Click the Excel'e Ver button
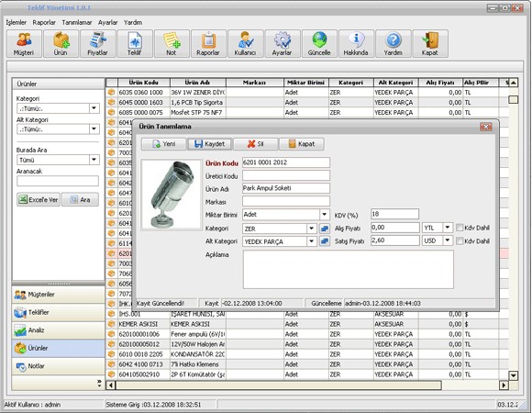 pyautogui.click(x=39, y=199)
